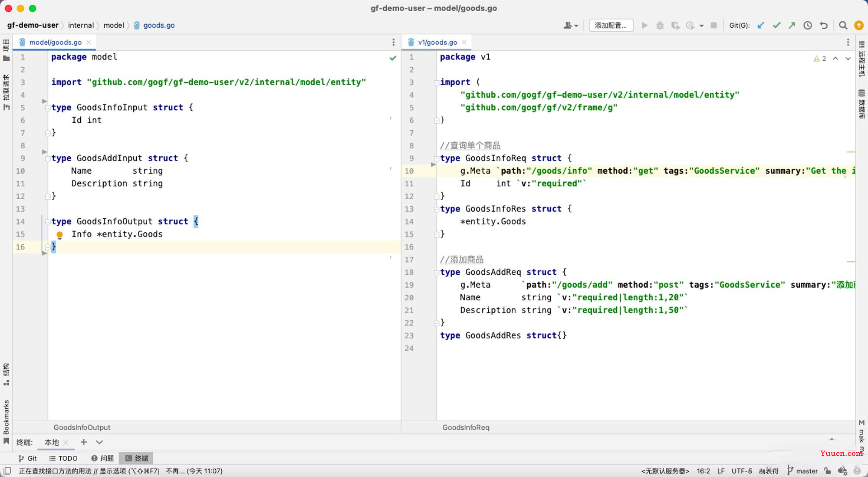Collapse GoodsInfoInput struct fold on line 5
Screen dimensions: 868x477
48,108
